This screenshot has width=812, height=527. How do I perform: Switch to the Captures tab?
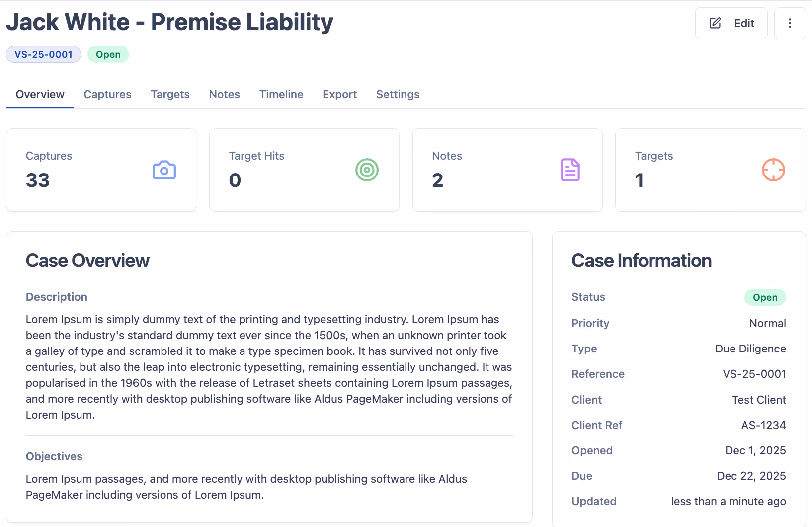tap(107, 94)
